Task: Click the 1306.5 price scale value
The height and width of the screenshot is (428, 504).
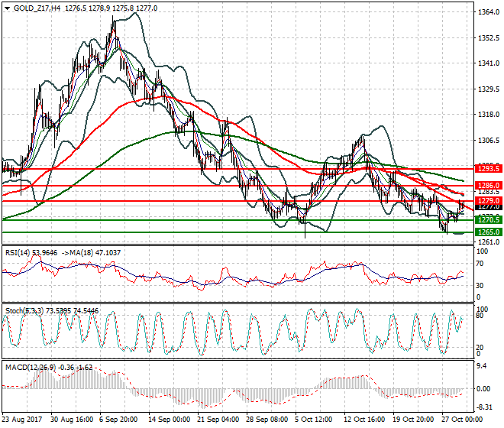Action: [489, 141]
